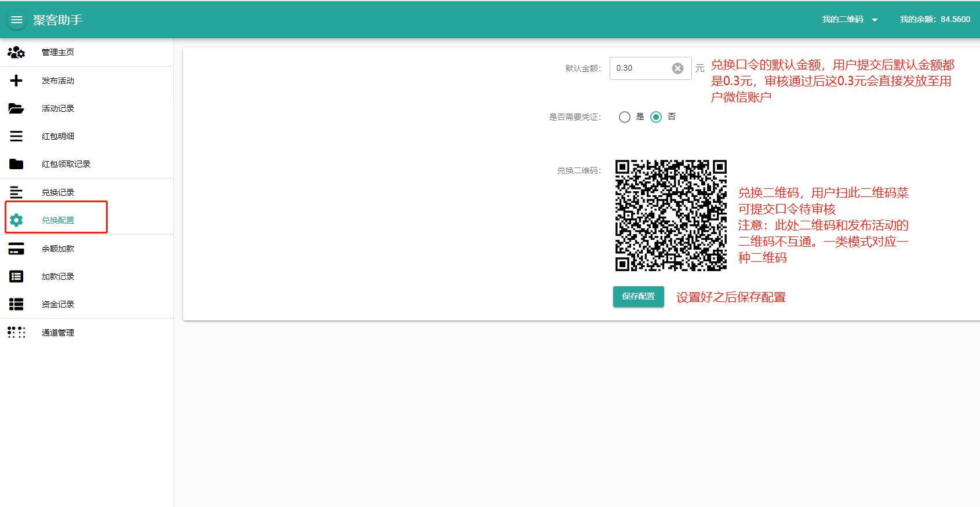The image size is (980, 507).
Task: Click the 兑换二维码 QR code image
Action: coord(671,216)
